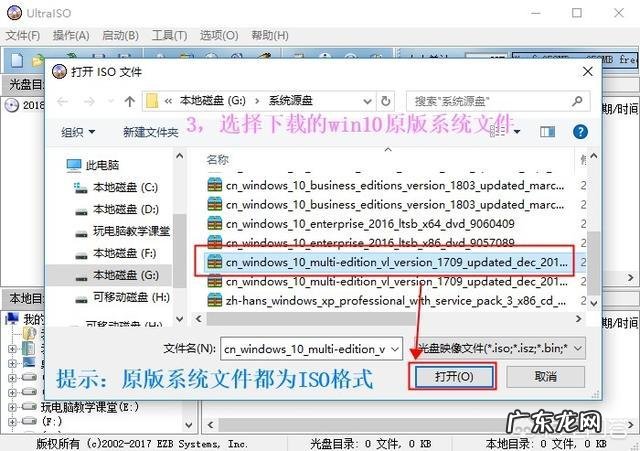Open help with the blue question mark icon

click(580, 131)
